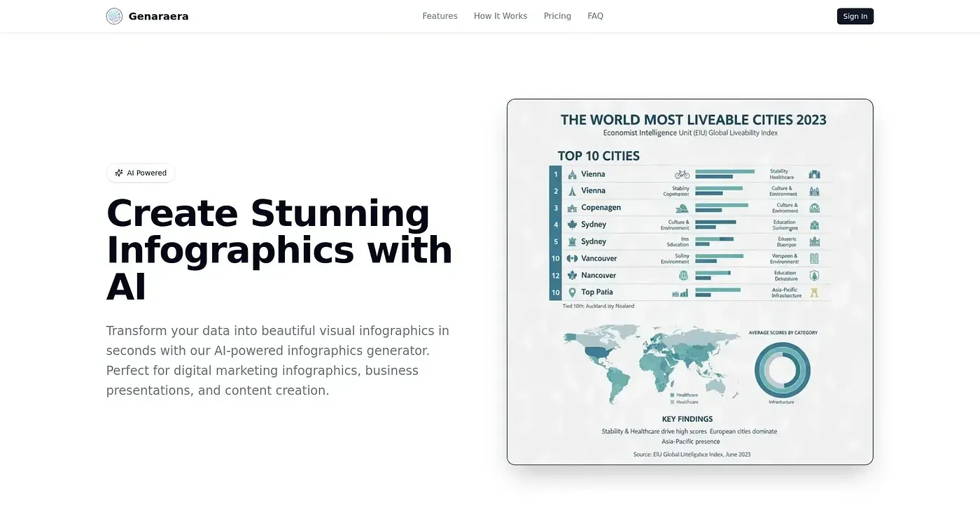Click the Genaraera circular logo icon
The width and height of the screenshot is (980, 510).
pyautogui.click(x=114, y=16)
